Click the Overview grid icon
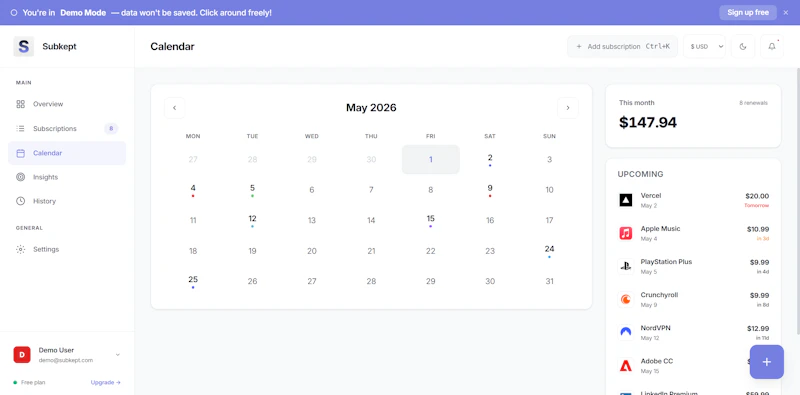The width and height of the screenshot is (800, 395). (20, 104)
